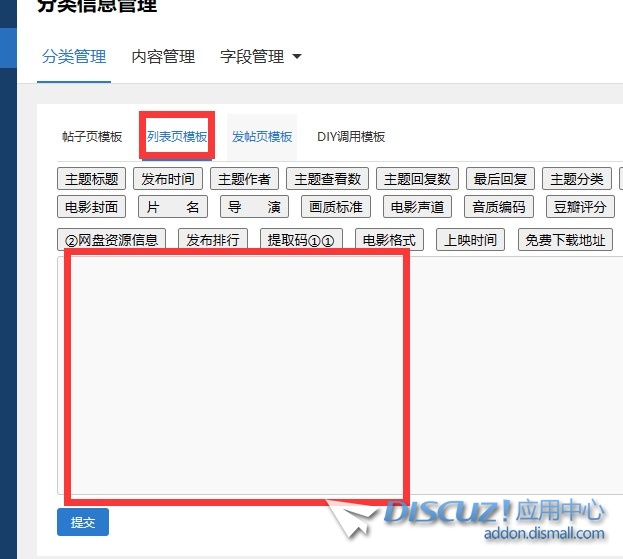Insert the 音质编码 field tag
This screenshot has width=623, height=559.
tap(499, 207)
